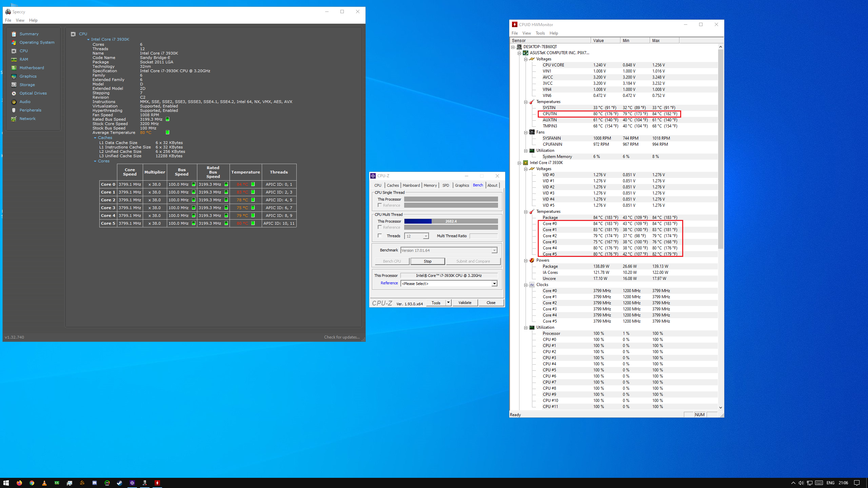
Task: Open the Audio speaker icon
Action: pos(14,102)
